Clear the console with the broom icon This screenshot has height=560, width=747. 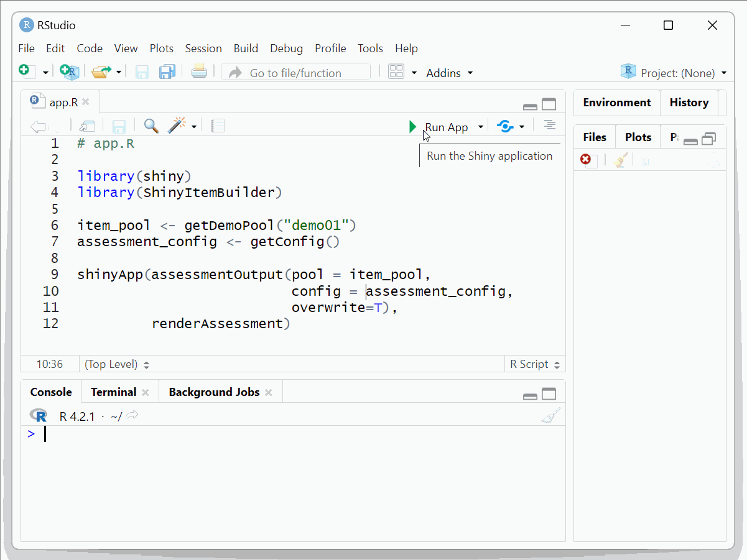point(551,415)
